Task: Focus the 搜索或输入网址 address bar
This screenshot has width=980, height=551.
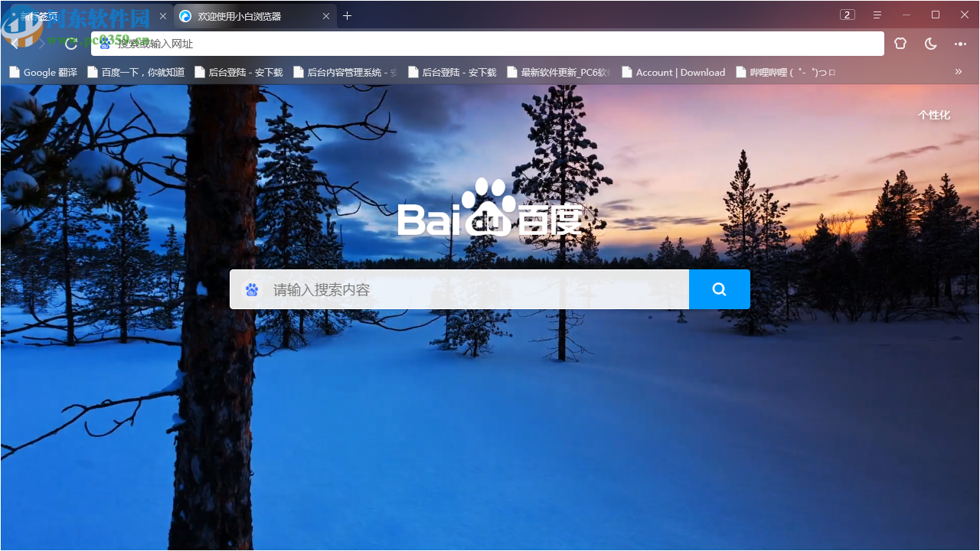Action: (x=488, y=44)
